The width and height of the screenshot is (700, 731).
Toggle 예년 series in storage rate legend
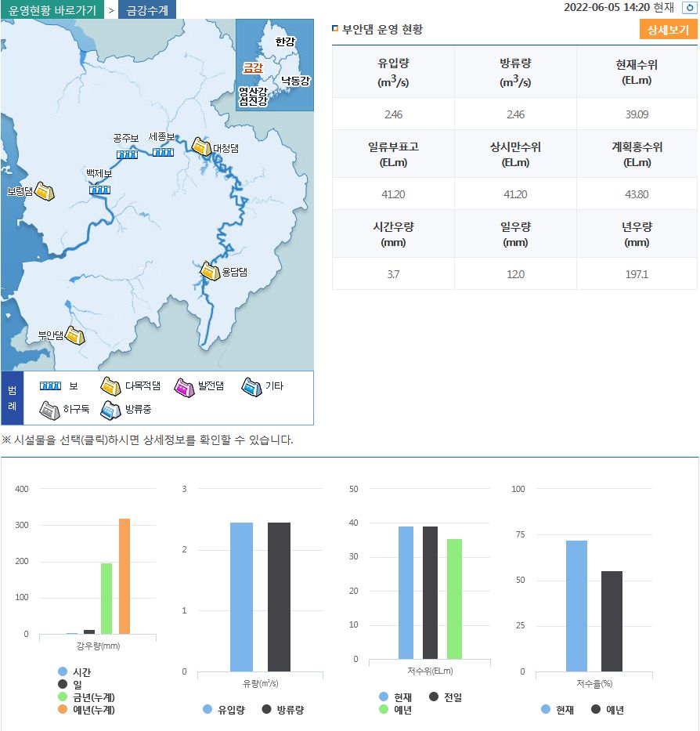608,710
